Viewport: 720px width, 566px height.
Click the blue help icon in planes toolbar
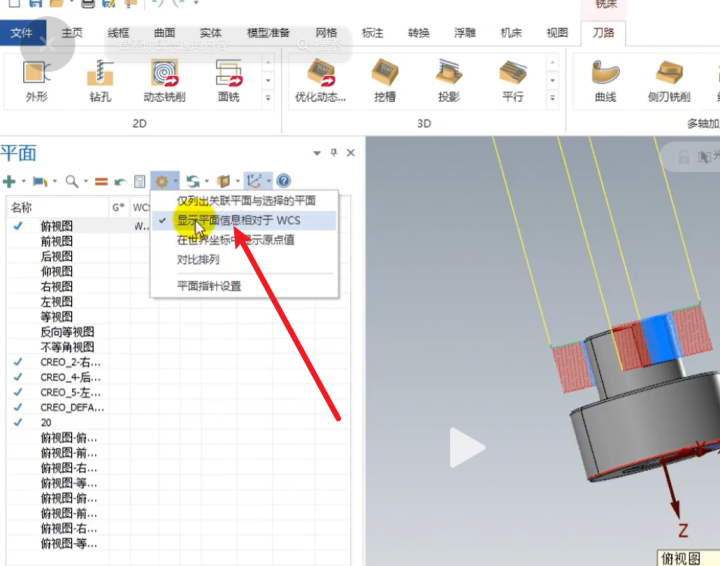click(x=283, y=181)
